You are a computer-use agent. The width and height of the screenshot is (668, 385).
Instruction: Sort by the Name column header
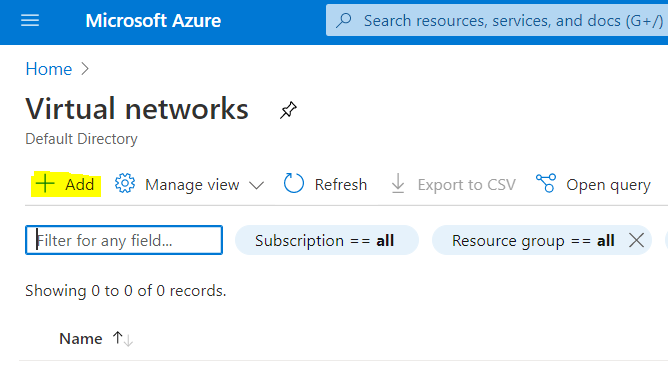[x=81, y=339]
